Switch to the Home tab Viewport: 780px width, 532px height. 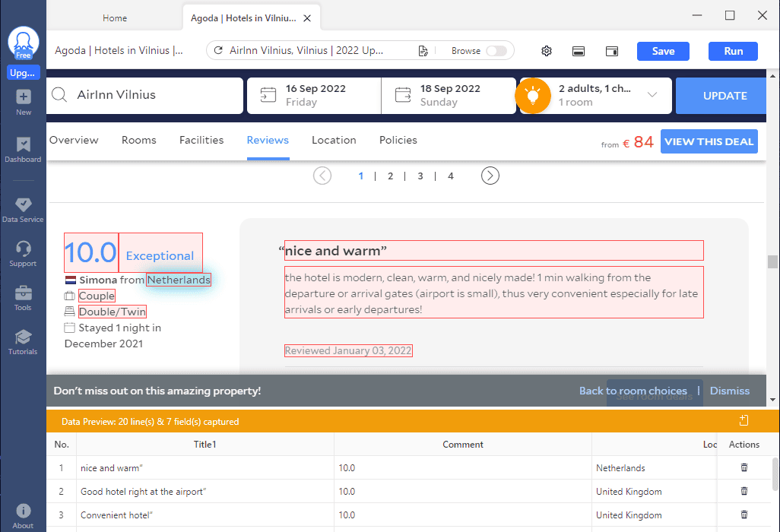pos(115,18)
